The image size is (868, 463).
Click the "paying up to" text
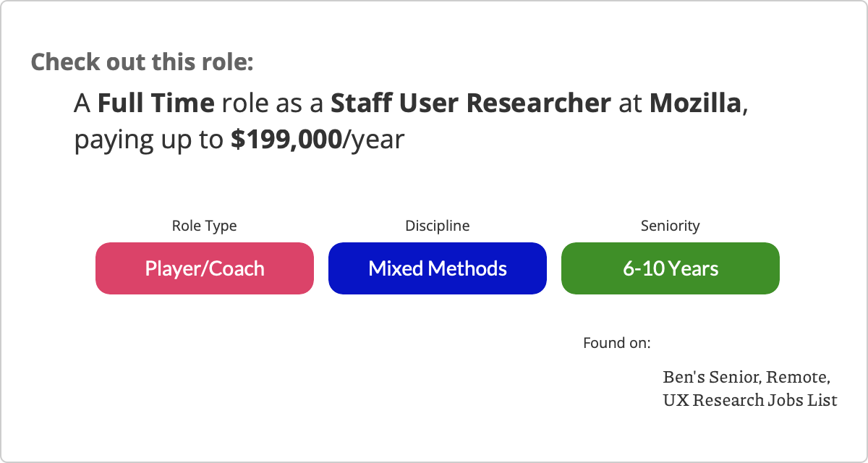pyautogui.click(x=148, y=140)
